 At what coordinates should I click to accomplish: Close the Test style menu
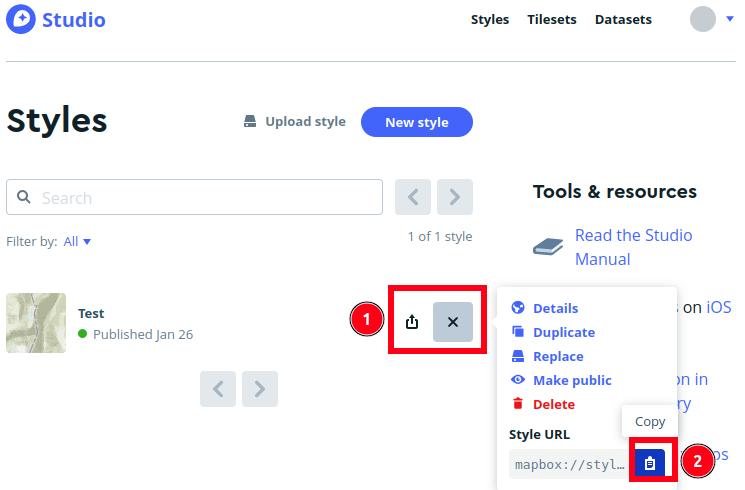click(x=453, y=322)
